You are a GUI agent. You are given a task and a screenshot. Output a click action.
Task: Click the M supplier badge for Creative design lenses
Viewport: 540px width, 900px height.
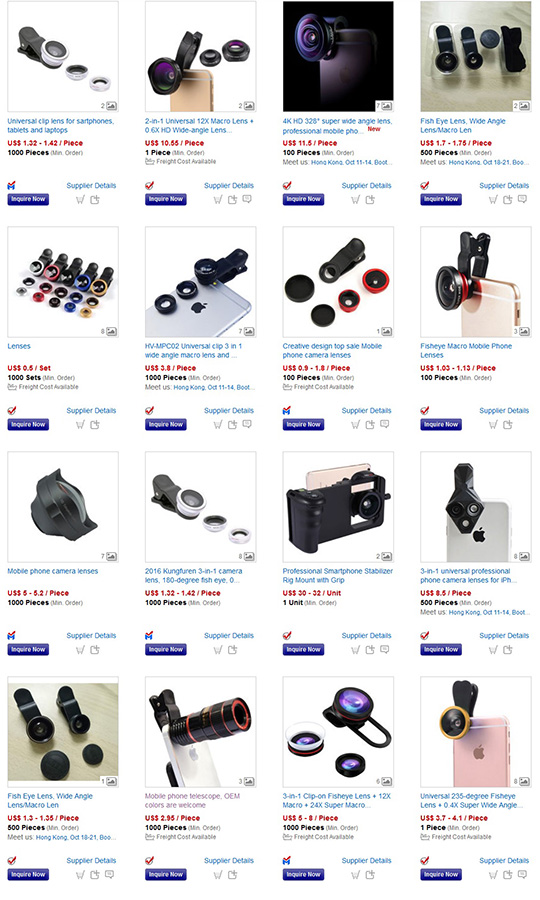tap(287, 410)
